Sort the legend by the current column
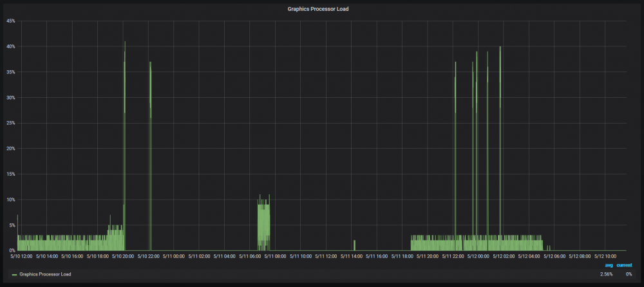 pyautogui.click(x=624, y=265)
